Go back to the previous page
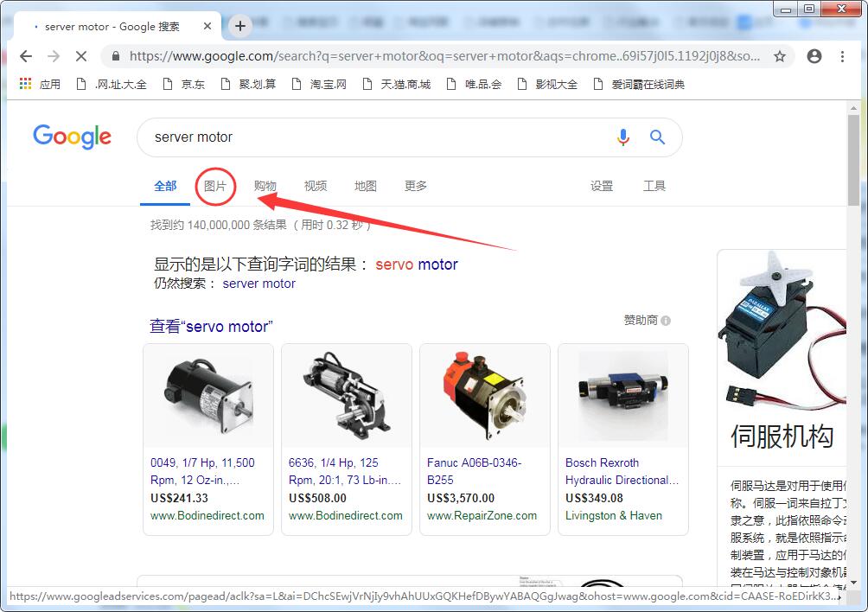The height and width of the screenshot is (612, 868). 25,56
